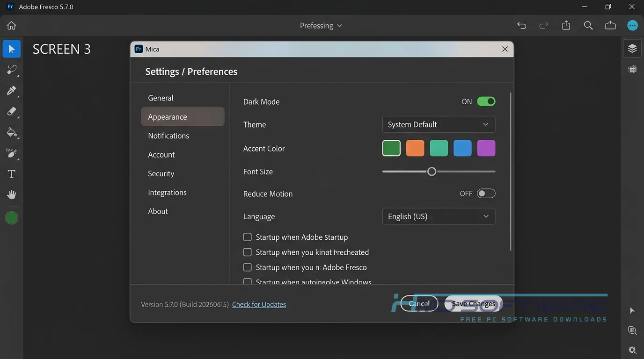The height and width of the screenshot is (359, 644).
Task: Select the Text tool
Action: 12,174
